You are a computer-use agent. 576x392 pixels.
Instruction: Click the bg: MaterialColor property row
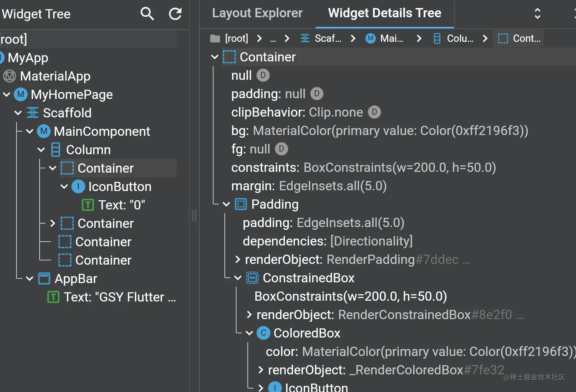pos(380,130)
